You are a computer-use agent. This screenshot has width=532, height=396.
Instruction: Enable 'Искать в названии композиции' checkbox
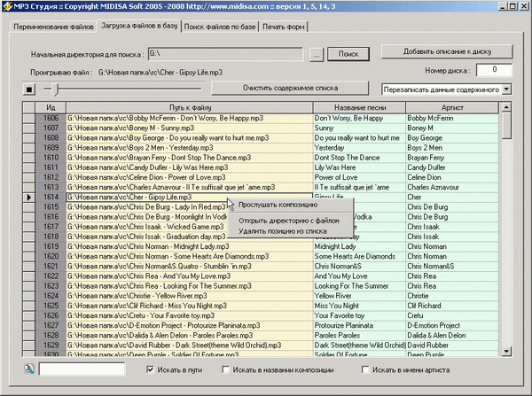228,369
